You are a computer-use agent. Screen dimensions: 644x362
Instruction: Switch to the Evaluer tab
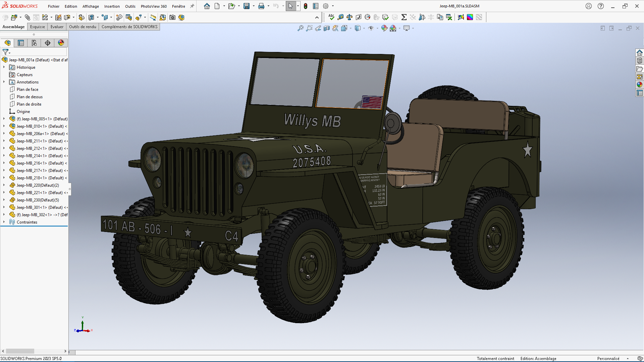57,27
